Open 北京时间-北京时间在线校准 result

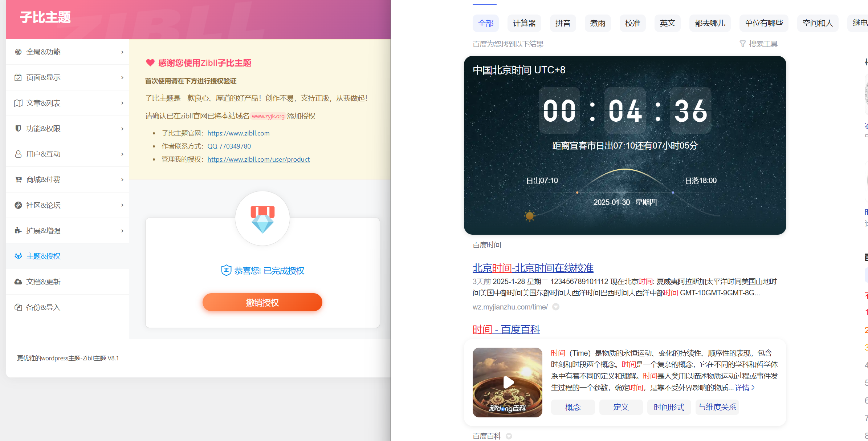[533, 268]
